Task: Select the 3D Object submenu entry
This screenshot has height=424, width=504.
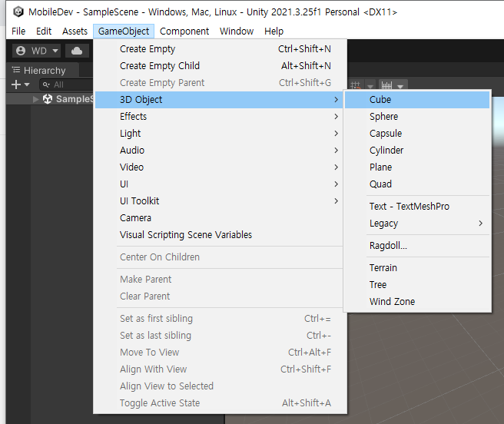Action: tap(220, 100)
